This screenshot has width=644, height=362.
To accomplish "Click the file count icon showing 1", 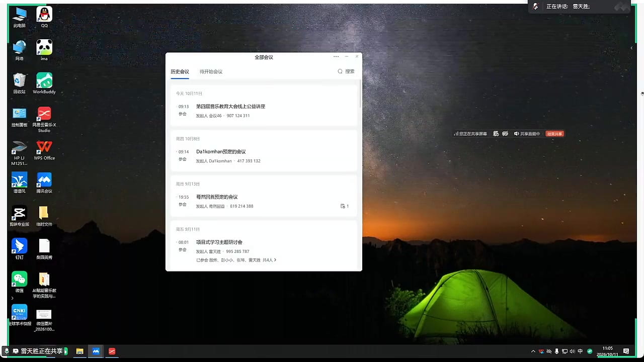I will coord(345,206).
